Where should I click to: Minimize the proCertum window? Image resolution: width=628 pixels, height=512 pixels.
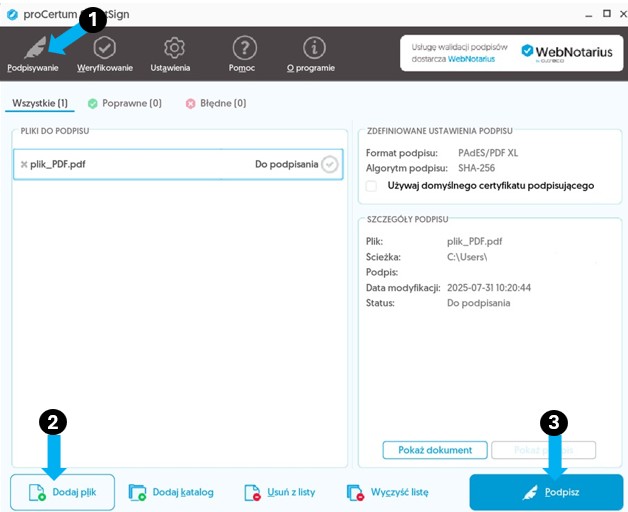point(588,15)
